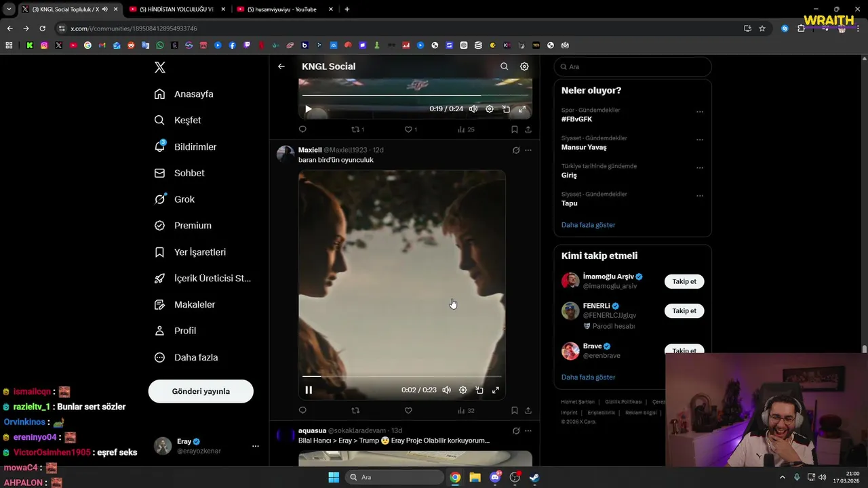This screenshot has height=488, width=868.
Task: Show hidden system tray icons
Action: (783, 477)
